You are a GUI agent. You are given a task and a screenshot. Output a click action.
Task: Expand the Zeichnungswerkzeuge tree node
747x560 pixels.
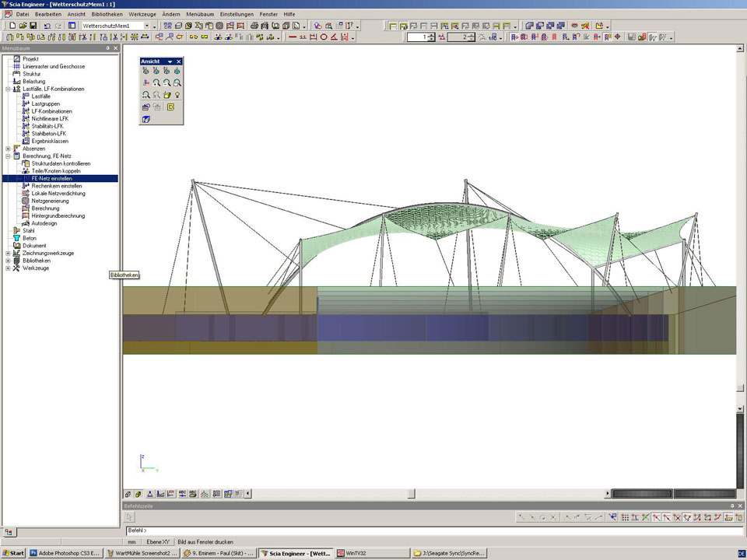click(x=8, y=253)
